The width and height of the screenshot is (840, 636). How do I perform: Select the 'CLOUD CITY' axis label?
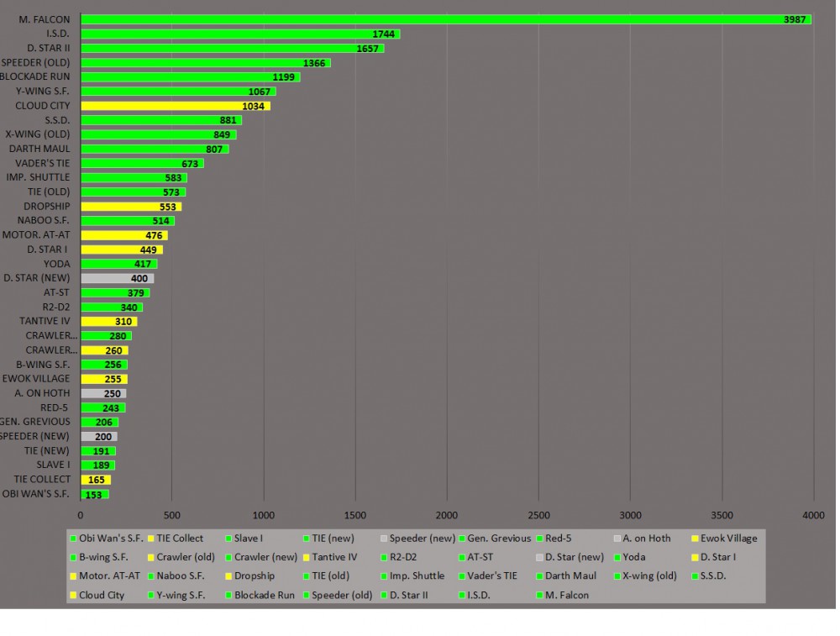pyautogui.click(x=42, y=106)
